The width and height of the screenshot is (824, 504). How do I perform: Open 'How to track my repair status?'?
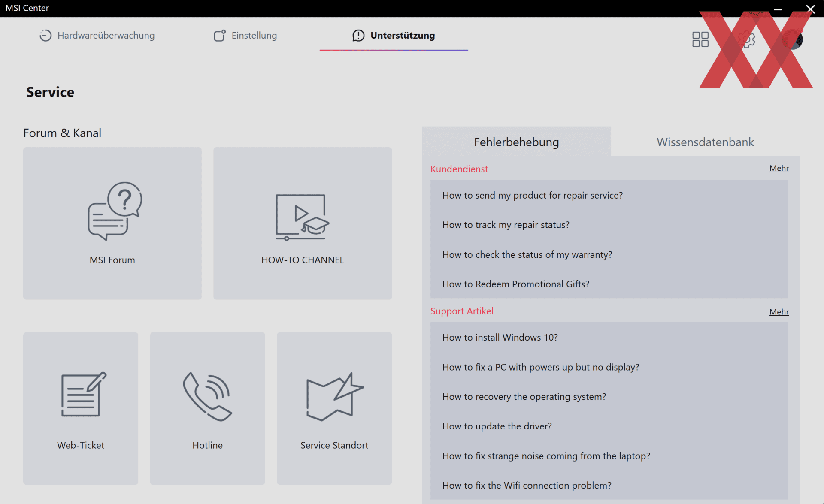tap(609, 225)
